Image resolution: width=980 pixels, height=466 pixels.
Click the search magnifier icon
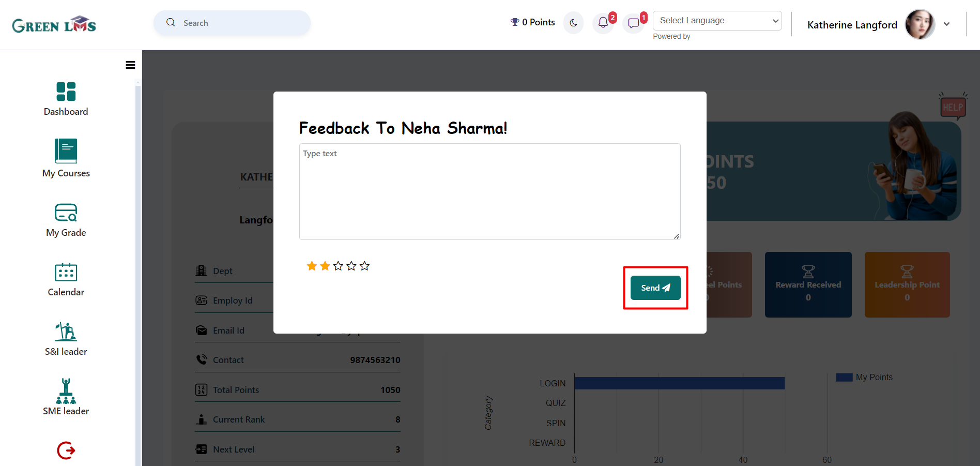[x=171, y=23]
